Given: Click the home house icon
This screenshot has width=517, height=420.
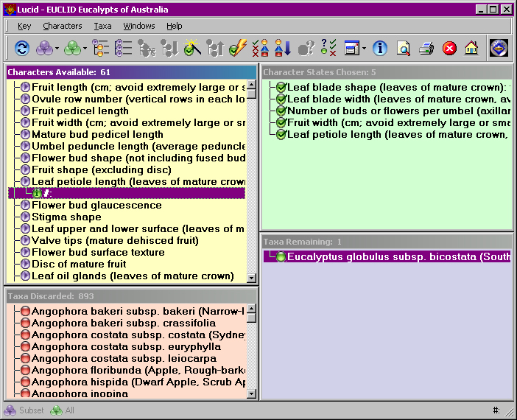Looking at the screenshot, I should tap(471, 49).
